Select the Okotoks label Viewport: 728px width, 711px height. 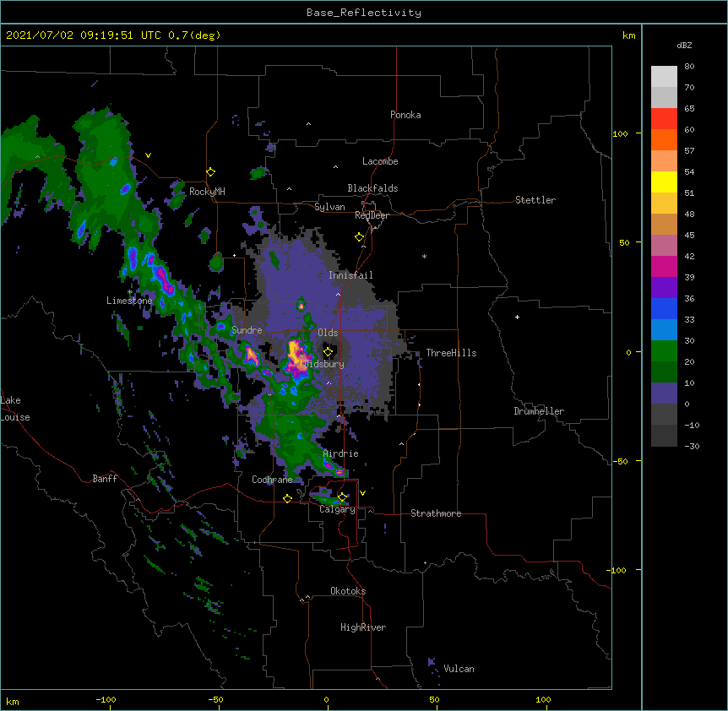(x=348, y=591)
